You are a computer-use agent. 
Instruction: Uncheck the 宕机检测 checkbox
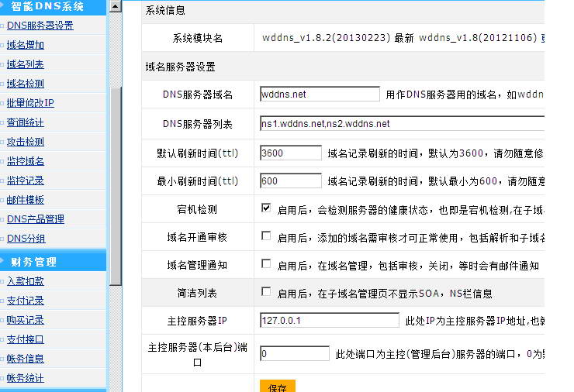pos(266,208)
